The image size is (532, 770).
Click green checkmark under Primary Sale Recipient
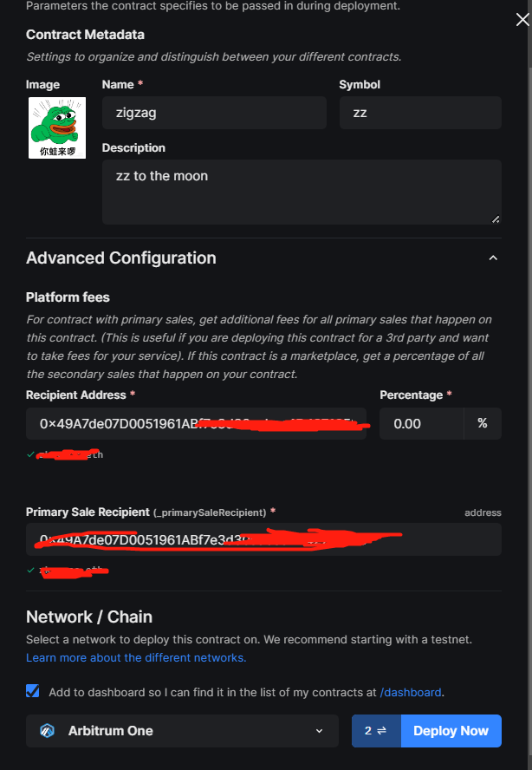pos(30,571)
